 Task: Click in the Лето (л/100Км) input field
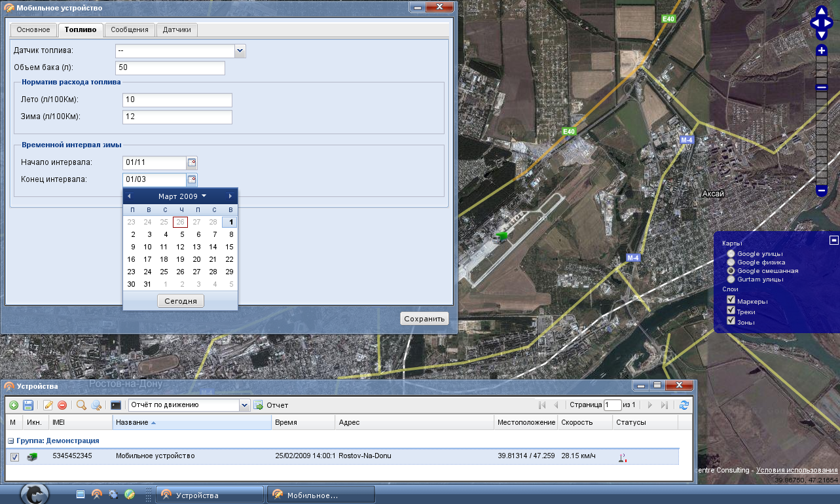coord(177,100)
